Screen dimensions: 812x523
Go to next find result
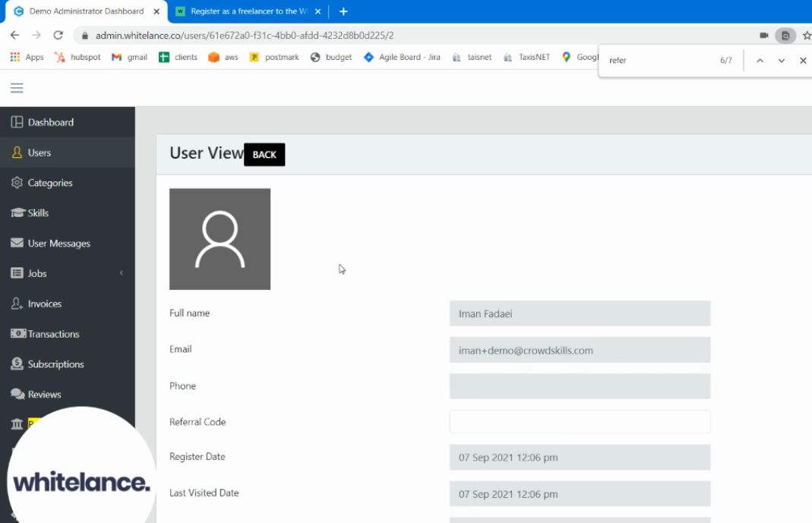[x=782, y=61]
